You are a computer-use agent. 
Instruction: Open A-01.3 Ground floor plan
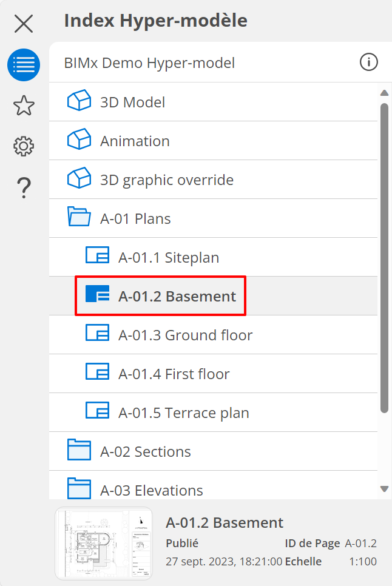coord(185,335)
